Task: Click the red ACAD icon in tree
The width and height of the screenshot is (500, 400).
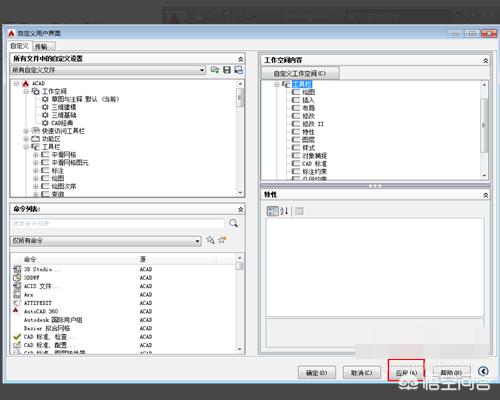Action: pos(26,83)
